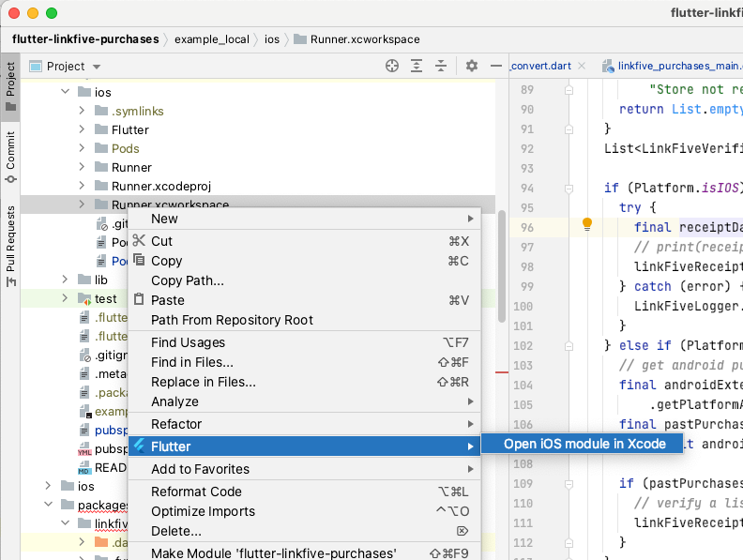Click the locate/select opened file crosshair icon
Image resolution: width=743 pixels, height=560 pixels.
392,66
